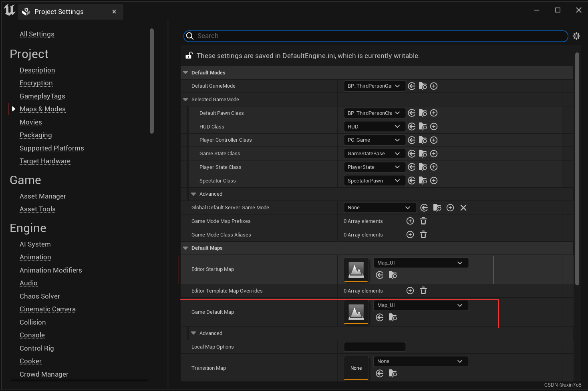Image resolution: width=588 pixels, height=391 pixels.
Task: Use selected asset for Player State Class
Action: coord(412,167)
